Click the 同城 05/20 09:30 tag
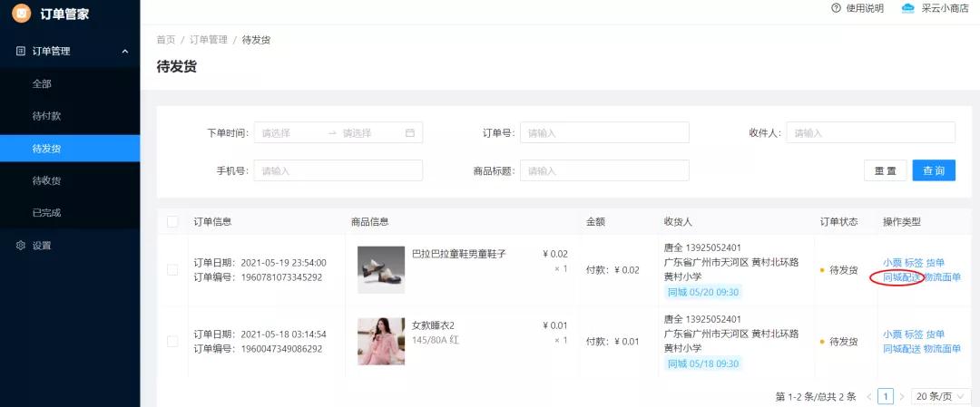 coord(703,292)
